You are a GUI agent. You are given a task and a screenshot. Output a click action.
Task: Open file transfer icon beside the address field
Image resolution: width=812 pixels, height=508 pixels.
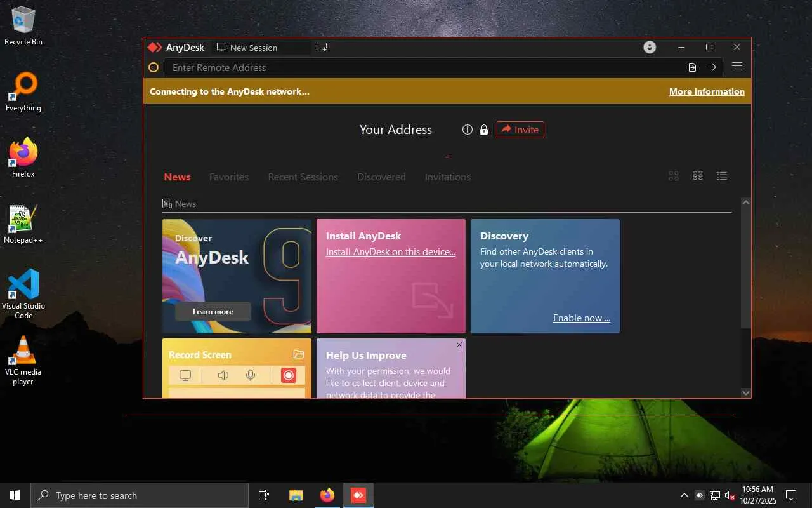[692, 67]
